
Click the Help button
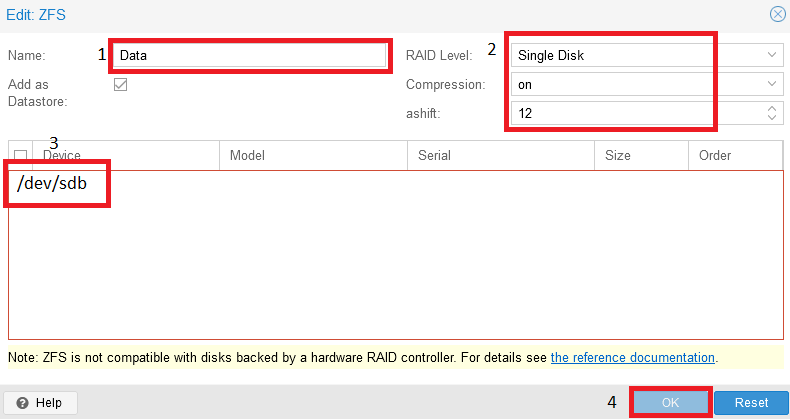click(41, 403)
